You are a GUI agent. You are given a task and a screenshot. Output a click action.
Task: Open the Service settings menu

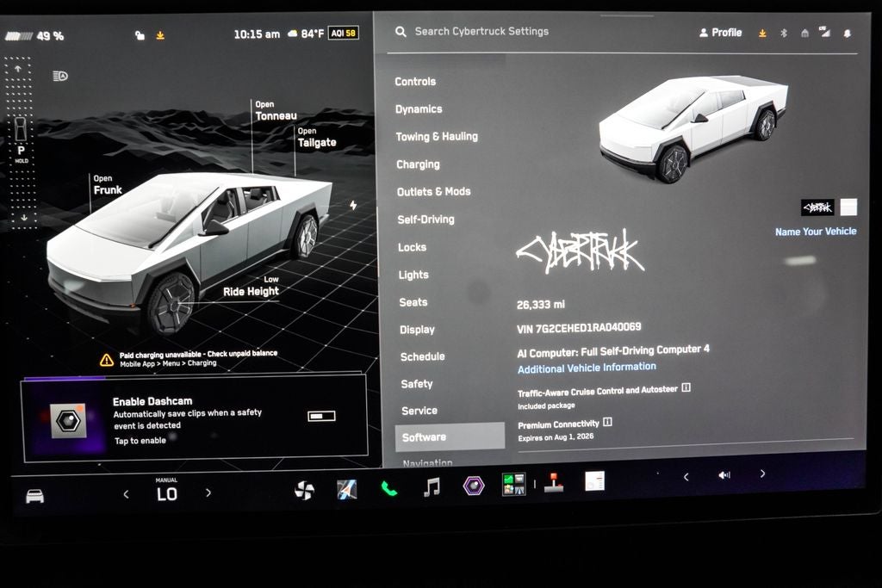click(x=419, y=411)
